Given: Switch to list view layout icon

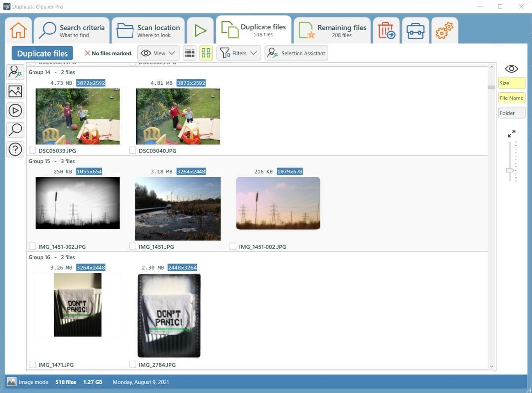Looking at the screenshot, I should coord(189,53).
